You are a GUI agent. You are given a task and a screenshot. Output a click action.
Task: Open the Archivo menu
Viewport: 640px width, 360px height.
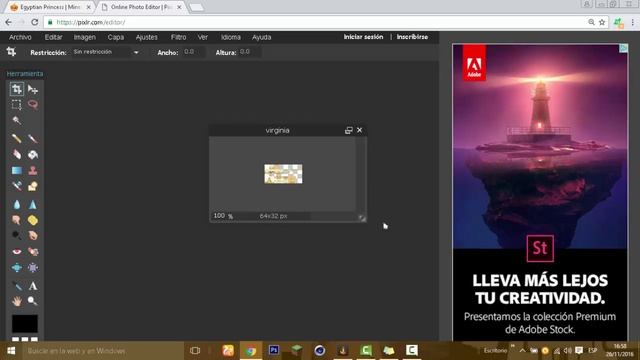coord(20,37)
